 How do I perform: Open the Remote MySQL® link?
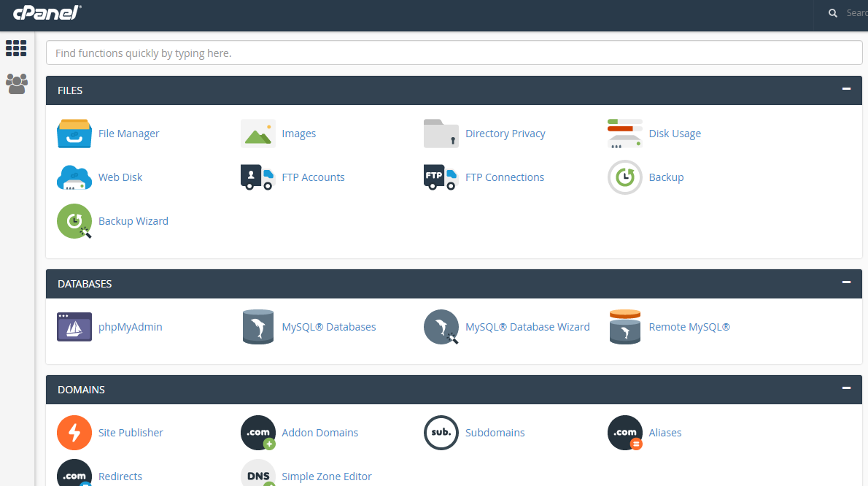689,327
